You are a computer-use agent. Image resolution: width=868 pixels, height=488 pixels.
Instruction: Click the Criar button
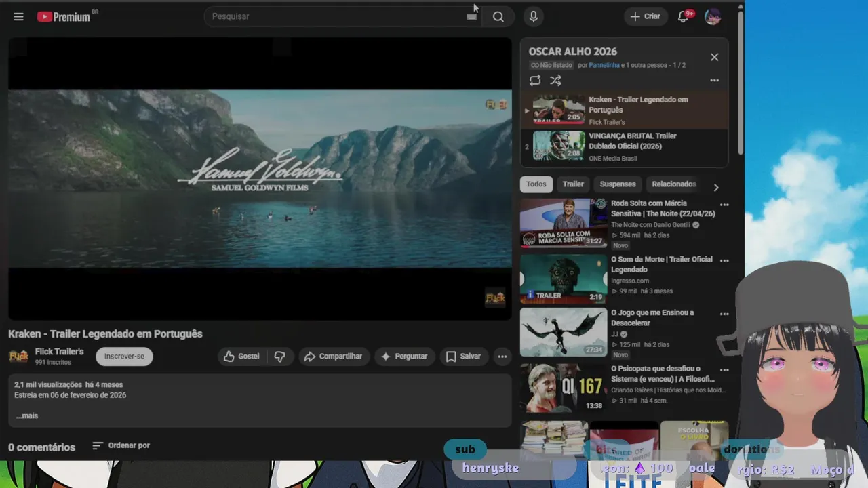645,16
